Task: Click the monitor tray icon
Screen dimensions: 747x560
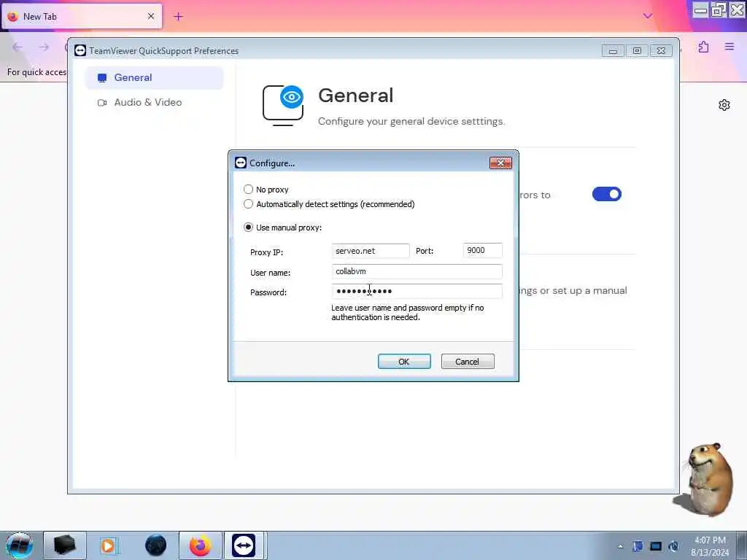Action: [656, 546]
